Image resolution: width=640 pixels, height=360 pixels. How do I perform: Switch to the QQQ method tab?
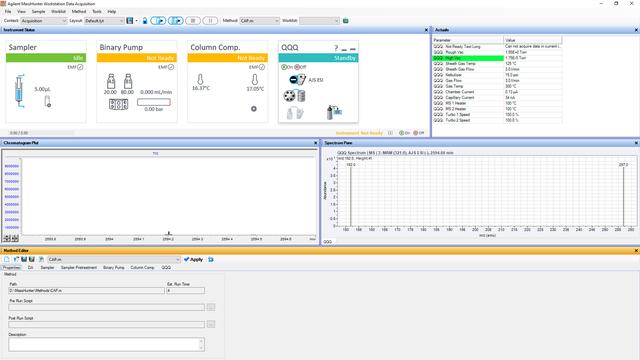166,267
